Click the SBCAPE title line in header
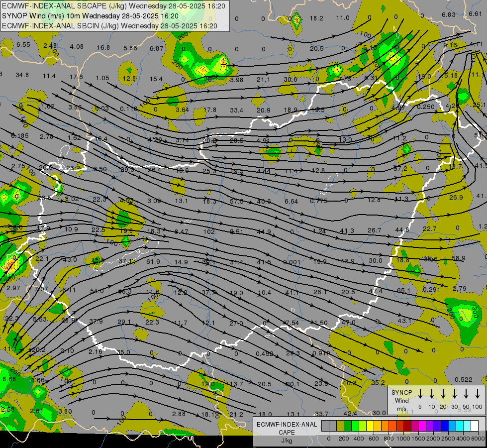487x448 pixels. (x=114, y=6)
